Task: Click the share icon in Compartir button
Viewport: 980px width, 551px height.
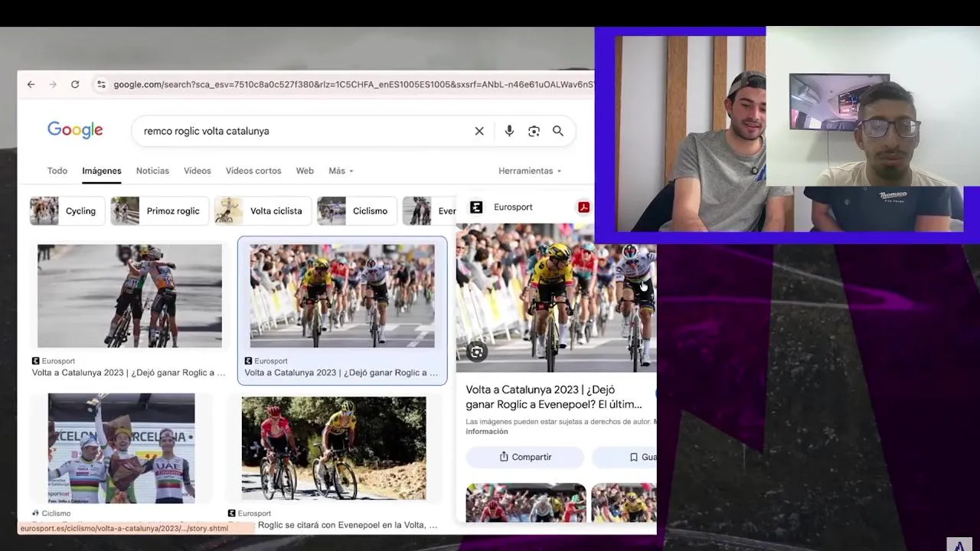Action: click(x=504, y=457)
